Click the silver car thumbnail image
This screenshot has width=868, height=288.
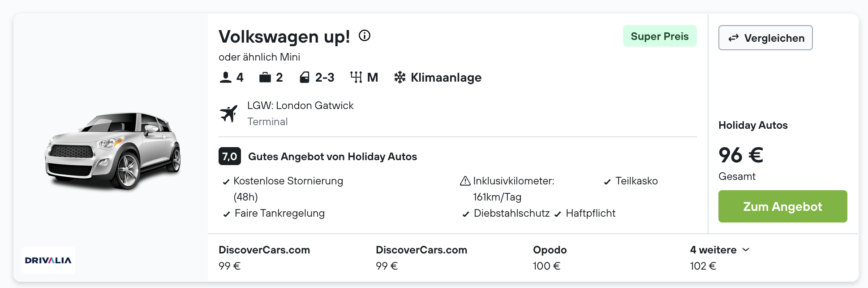coord(112,150)
